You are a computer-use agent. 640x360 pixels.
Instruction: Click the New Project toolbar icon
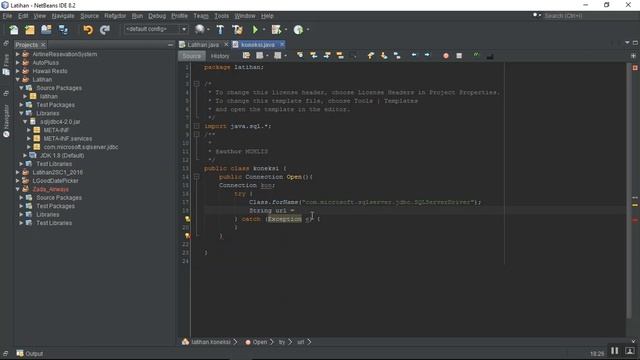pyautogui.click(x=30, y=30)
